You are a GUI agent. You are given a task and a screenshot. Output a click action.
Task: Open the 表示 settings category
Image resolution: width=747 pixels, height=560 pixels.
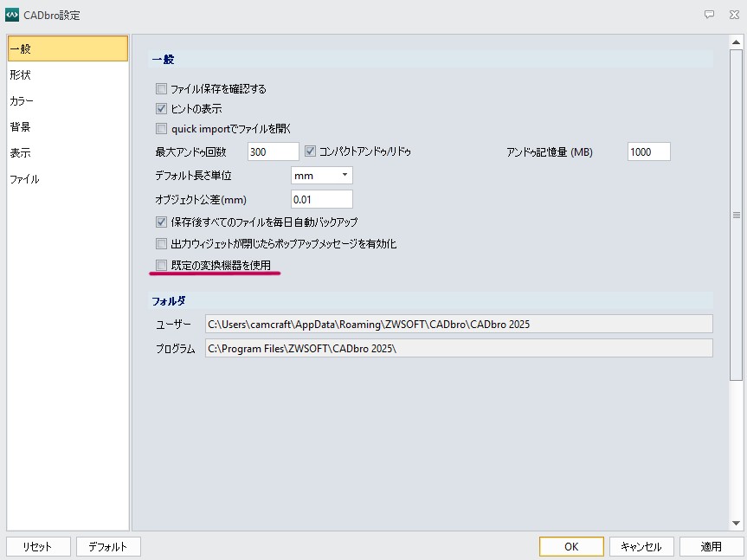(x=68, y=153)
